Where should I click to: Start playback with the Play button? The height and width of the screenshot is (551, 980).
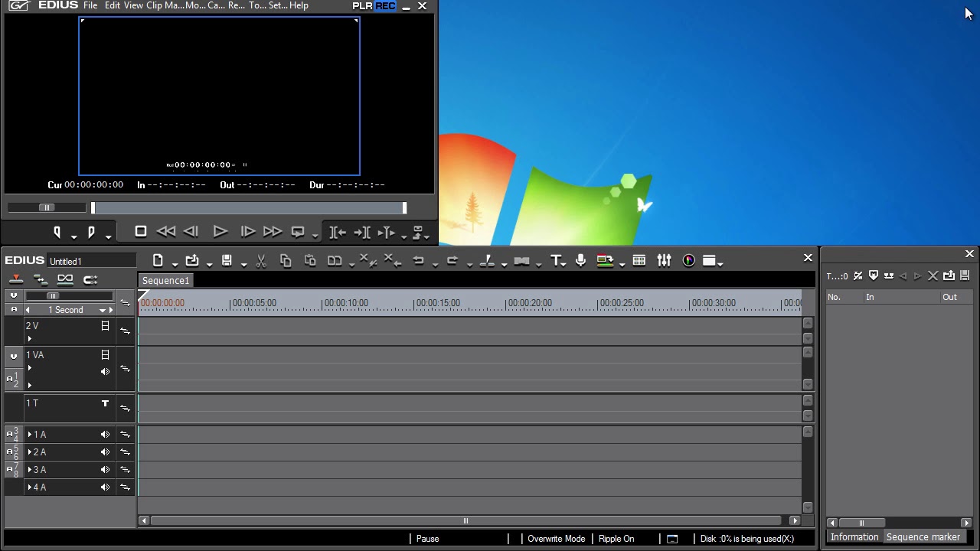pyautogui.click(x=220, y=231)
